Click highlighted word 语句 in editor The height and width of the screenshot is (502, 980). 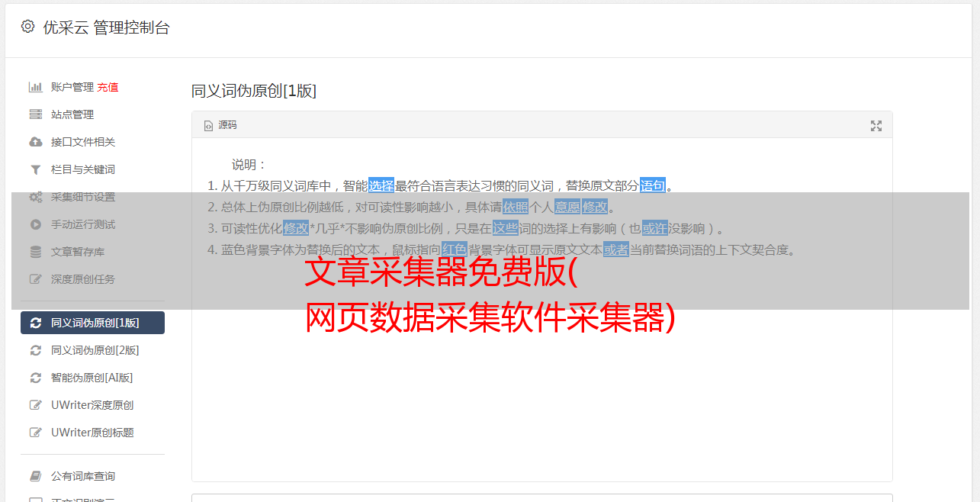point(653,185)
